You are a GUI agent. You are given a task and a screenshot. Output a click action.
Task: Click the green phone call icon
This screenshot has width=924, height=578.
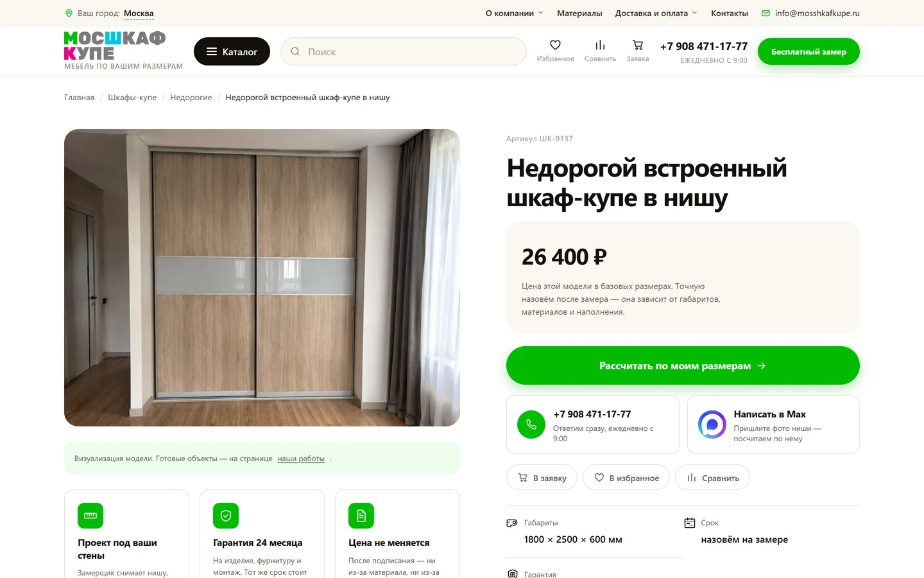[531, 425]
